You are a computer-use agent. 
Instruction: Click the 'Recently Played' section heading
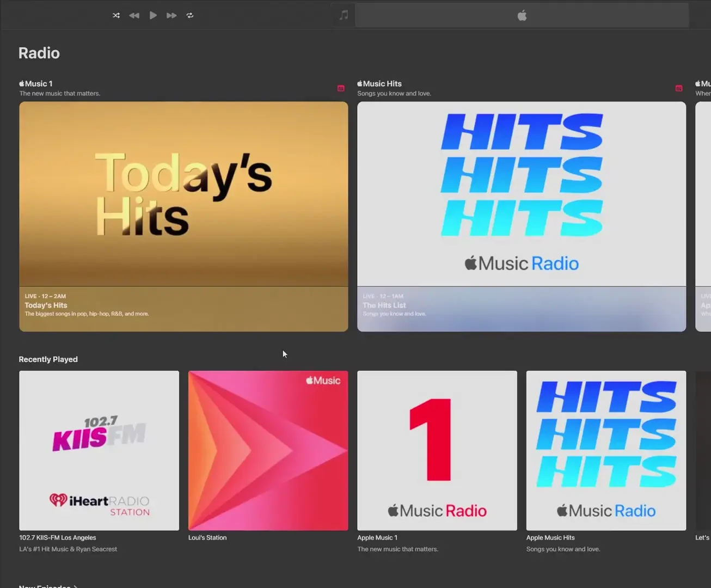(48, 359)
